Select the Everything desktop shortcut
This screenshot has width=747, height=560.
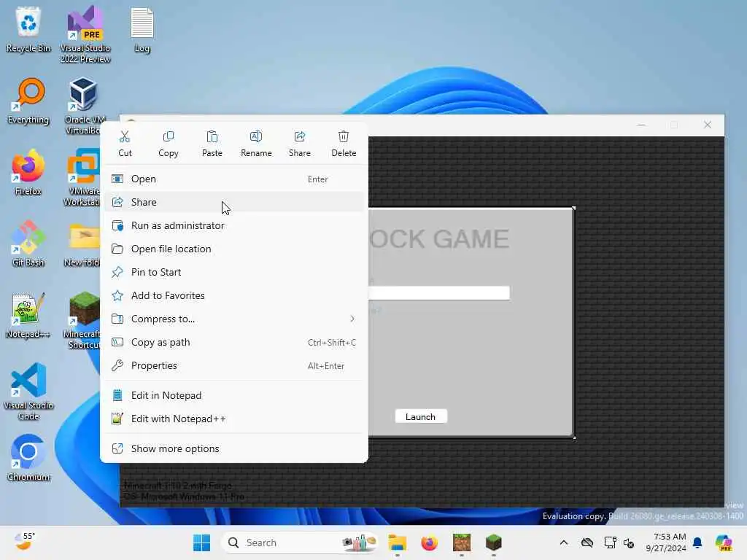pos(28,101)
